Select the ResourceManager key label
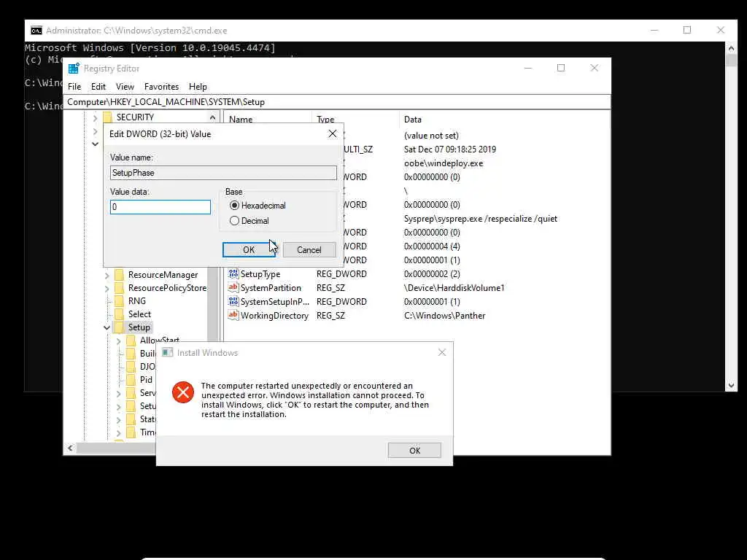 pyautogui.click(x=163, y=275)
